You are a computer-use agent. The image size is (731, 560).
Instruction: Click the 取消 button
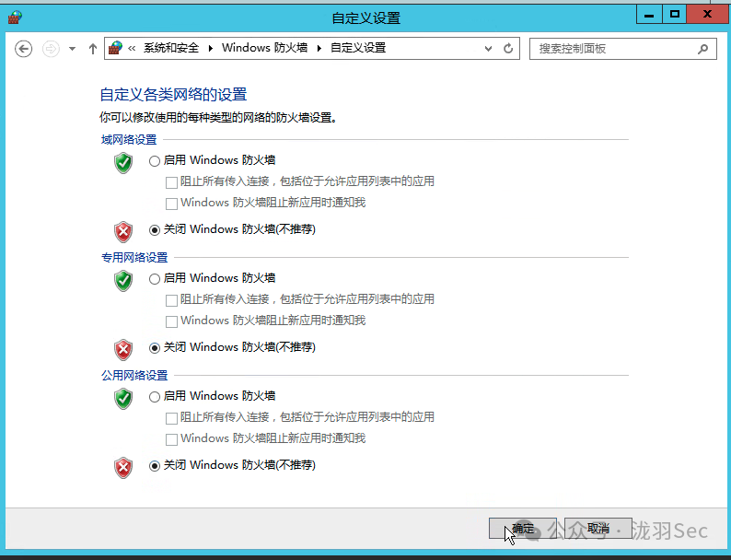598,529
